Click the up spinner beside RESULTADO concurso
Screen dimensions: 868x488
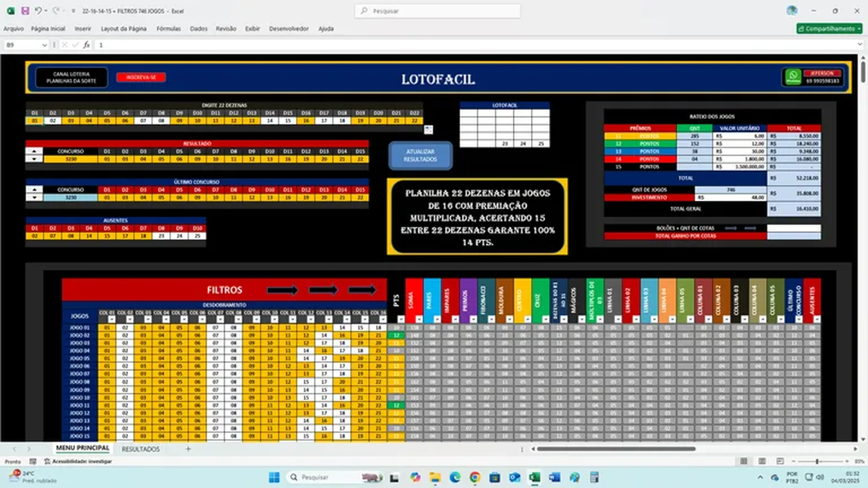(34, 151)
